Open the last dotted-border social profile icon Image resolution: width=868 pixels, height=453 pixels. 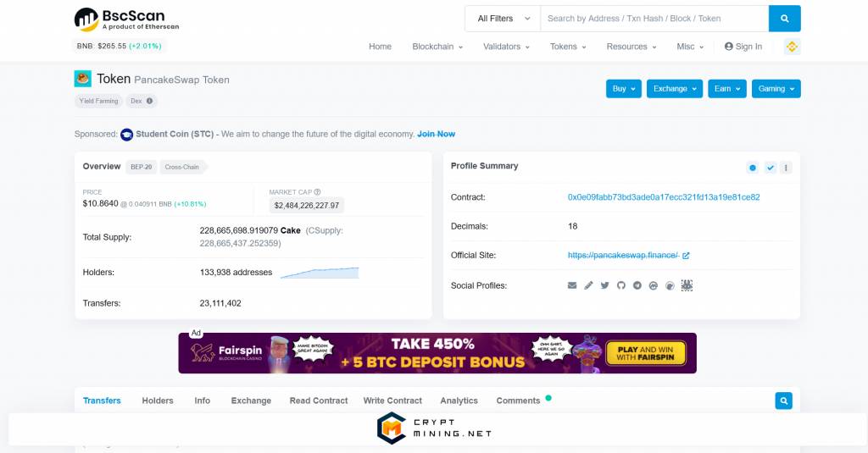click(x=687, y=285)
